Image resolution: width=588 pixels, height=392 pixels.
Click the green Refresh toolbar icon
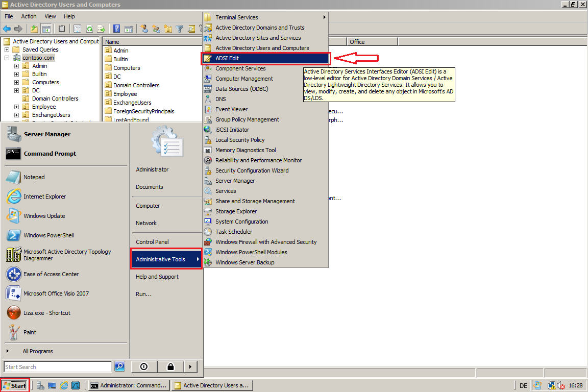(x=89, y=29)
